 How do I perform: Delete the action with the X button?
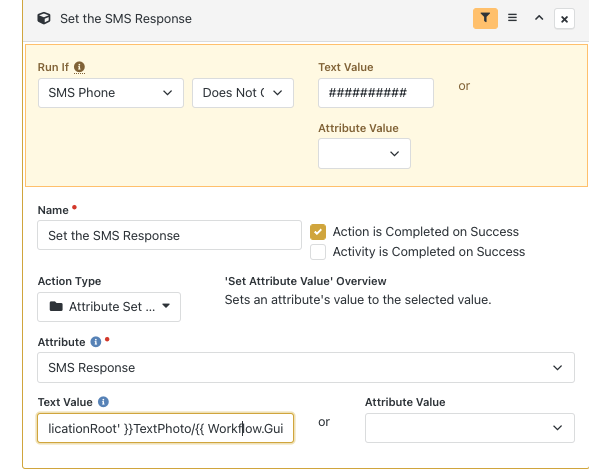pos(564,19)
